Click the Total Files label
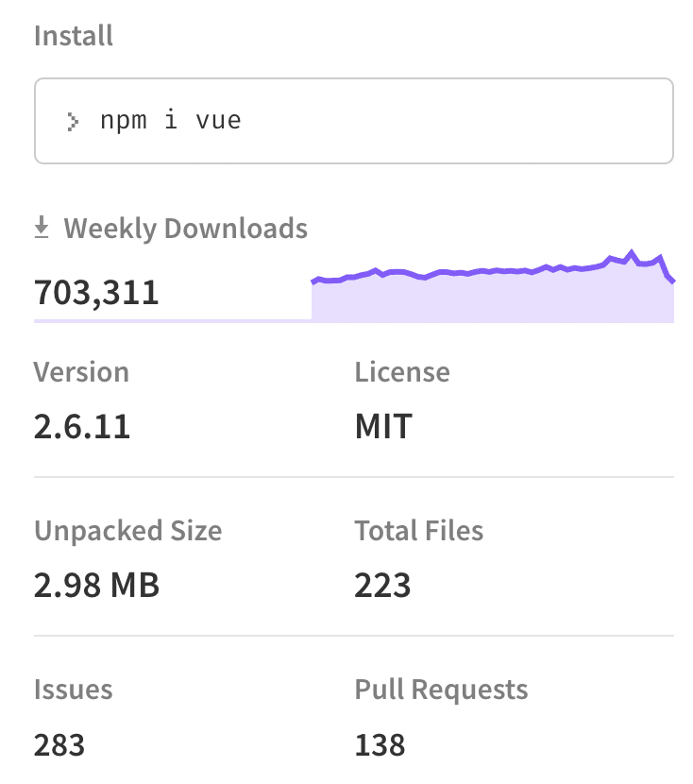This screenshot has height=784, width=693. click(418, 531)
